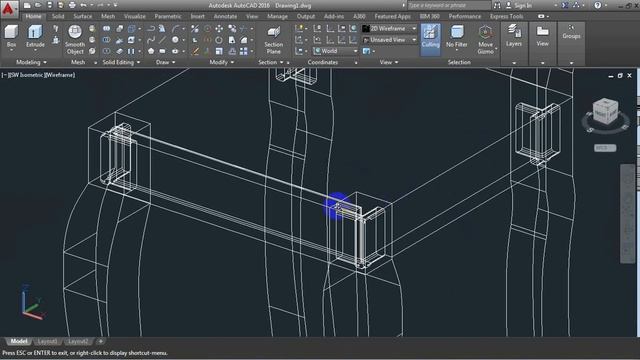Open the 2D Wireframe visual style dropdown

(389, 29)
